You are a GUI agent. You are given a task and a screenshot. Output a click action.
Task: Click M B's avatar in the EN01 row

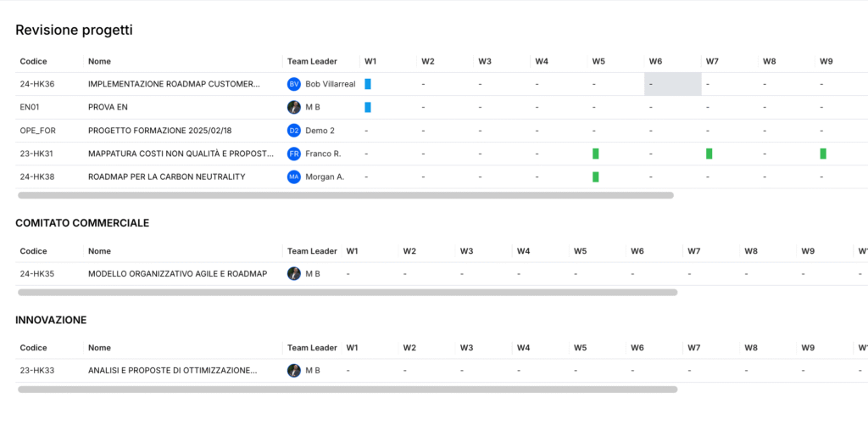pyautogui.click(x=294, y=107)
